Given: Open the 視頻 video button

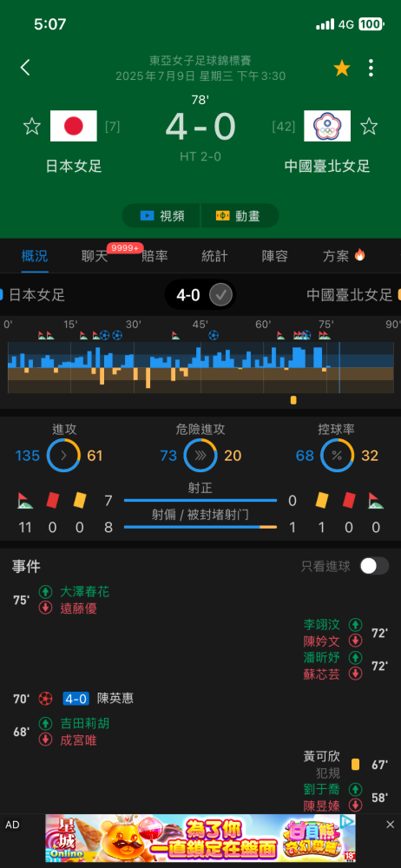Looking at the screenshot, I should (161, 215).
